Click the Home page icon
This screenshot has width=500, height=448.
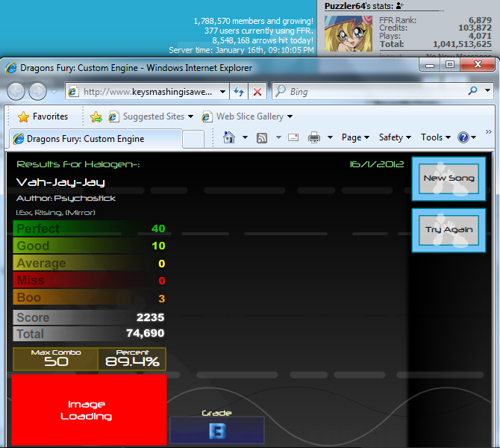coord(229,137)
